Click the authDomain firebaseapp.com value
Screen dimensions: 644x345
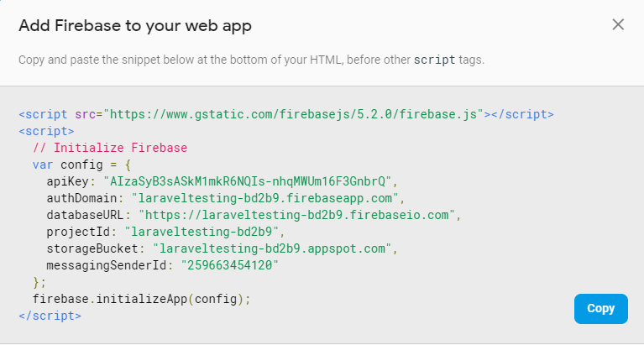click(x=265, y=198)
